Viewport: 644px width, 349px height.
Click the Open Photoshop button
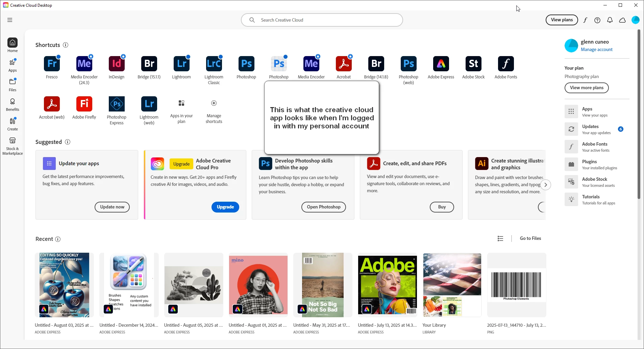[324, 207]
